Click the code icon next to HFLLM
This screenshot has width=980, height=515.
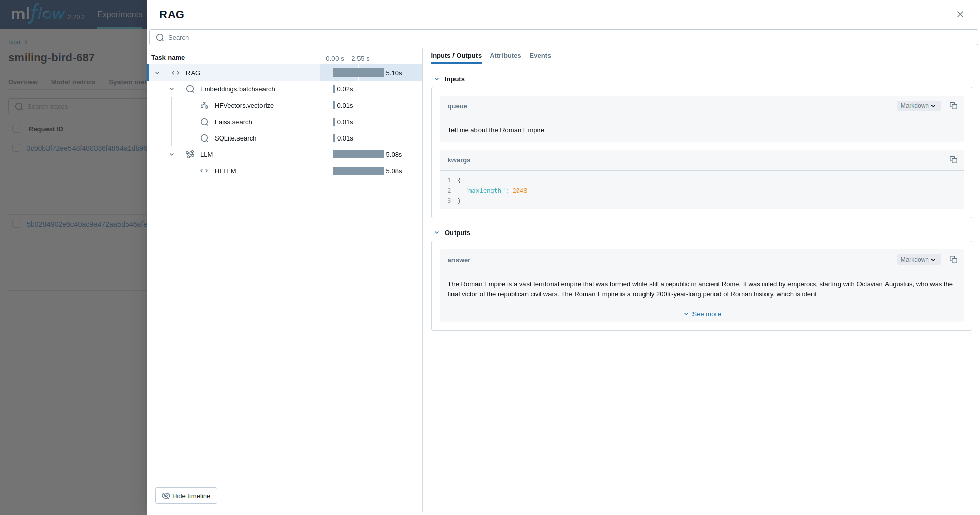[205, 171]
